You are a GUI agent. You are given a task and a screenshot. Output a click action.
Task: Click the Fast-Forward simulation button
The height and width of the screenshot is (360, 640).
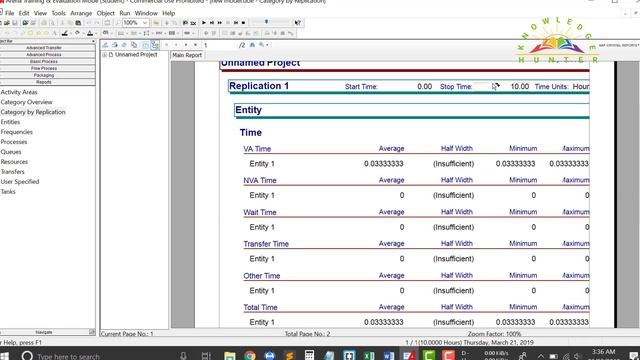click(x=220, y=23)
